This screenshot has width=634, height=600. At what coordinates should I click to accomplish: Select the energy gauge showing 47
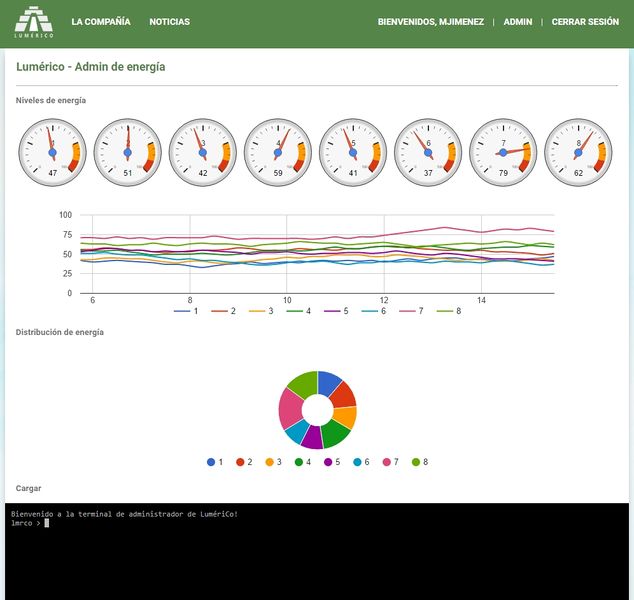click(53, 152)
